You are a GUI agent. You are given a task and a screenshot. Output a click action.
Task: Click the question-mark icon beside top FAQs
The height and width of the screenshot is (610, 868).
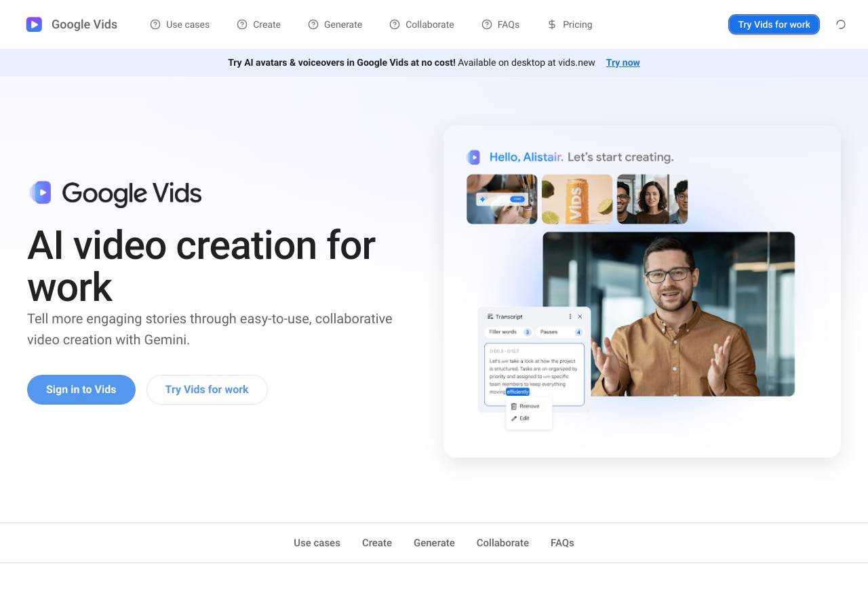click(487, 24)
